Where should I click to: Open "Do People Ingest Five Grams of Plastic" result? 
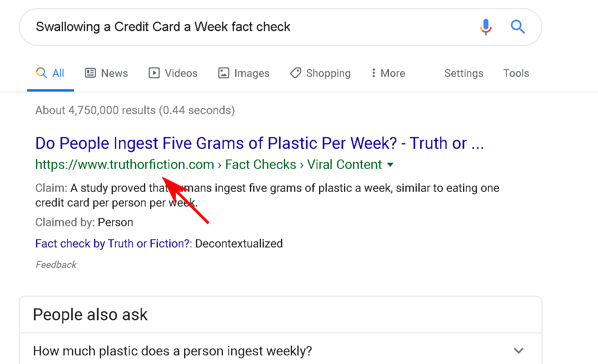click(259, 144)
